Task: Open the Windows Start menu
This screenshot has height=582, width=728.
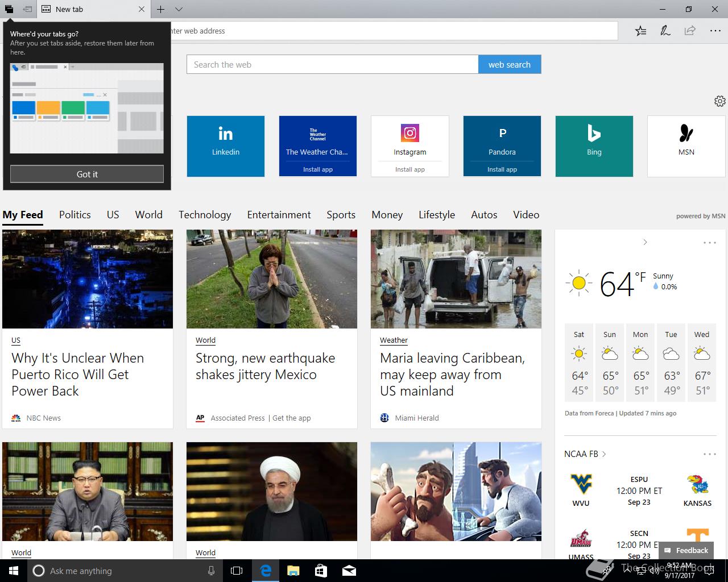Action: coord(13,571)
